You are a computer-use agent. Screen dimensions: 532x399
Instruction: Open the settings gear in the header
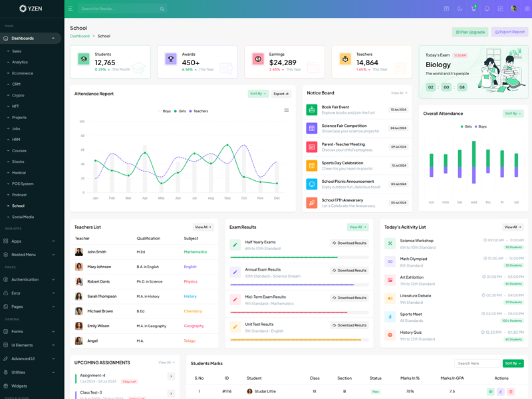527,9
